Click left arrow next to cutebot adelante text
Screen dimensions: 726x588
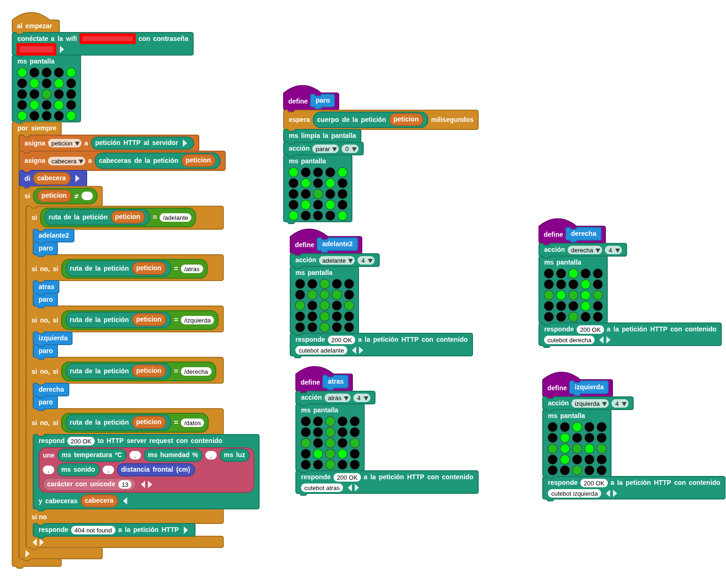(354, 350)
